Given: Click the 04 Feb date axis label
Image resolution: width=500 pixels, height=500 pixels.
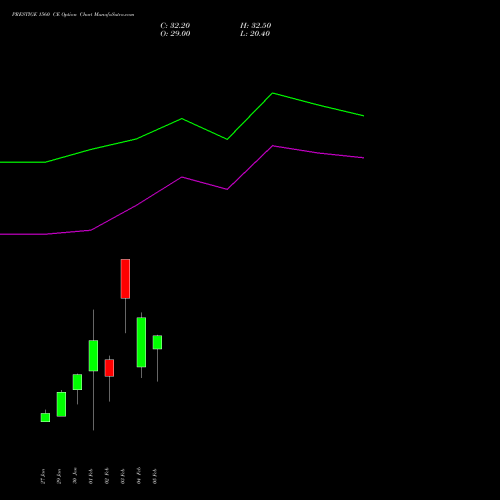Looking at the screenshot, I should (x=139, y=475).
